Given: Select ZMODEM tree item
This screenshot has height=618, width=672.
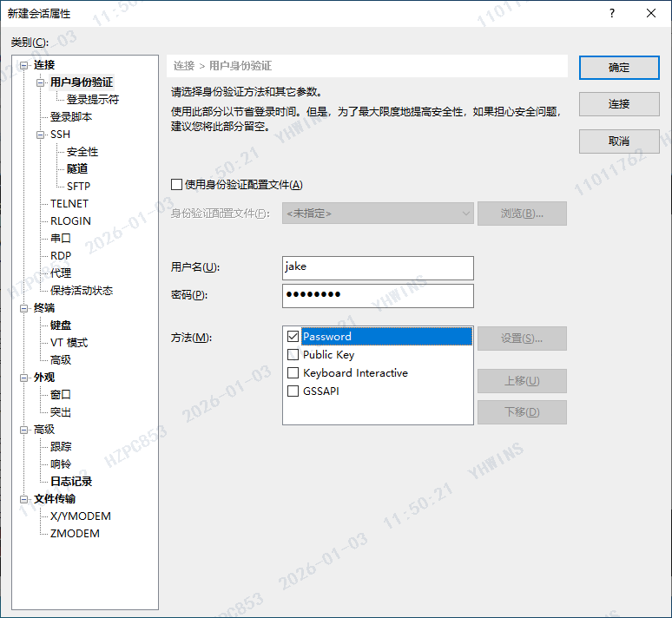Looking at the screenshot, I should point(75,534).
